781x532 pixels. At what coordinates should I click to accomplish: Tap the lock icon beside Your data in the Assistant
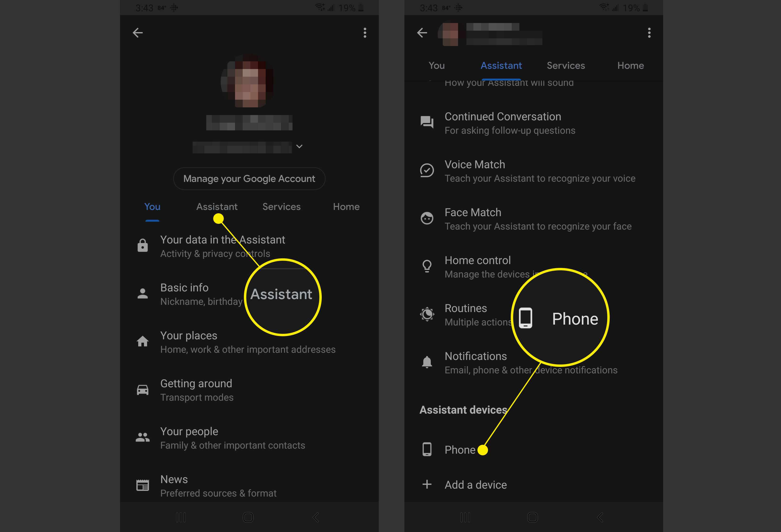tap(143, 246)
